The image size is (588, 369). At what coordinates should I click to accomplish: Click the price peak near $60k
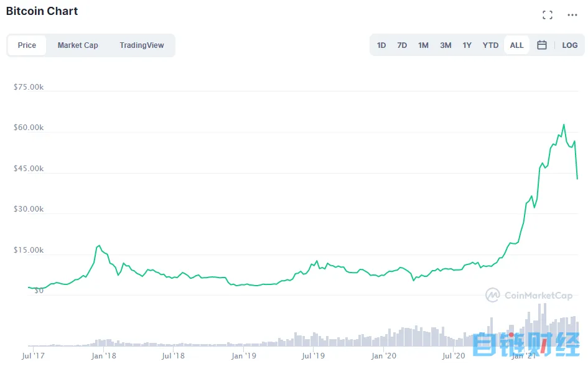click(564, 124)
